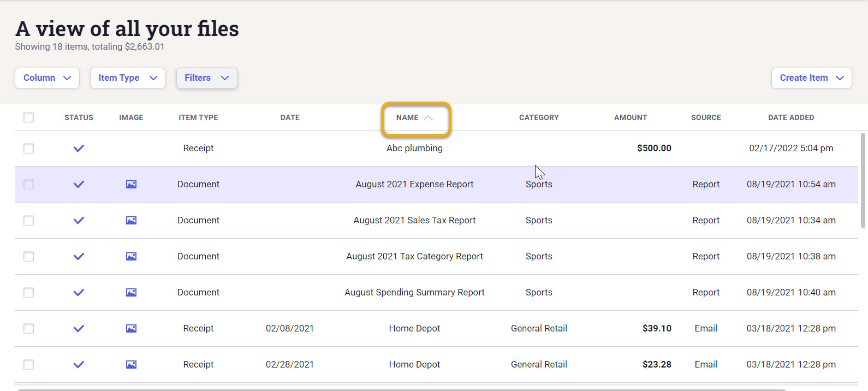This screenshot has height=391, width=868.
Task: Click the horizontal scrollbar at table bottom
Action: 401,390
